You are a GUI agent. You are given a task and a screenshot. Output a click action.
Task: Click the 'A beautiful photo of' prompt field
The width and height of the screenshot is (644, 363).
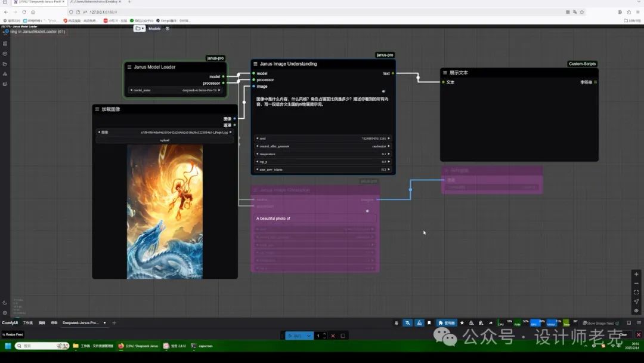pos(315,219)
